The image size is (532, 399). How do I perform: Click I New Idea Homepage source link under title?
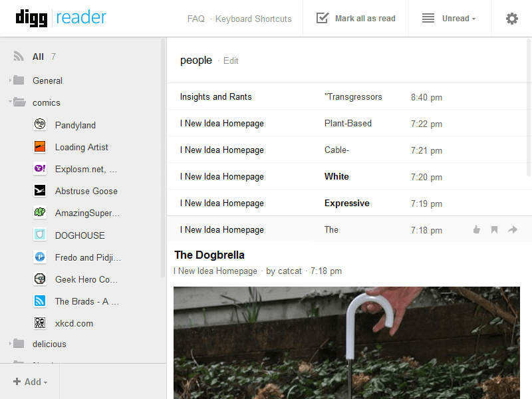(215, 271)
